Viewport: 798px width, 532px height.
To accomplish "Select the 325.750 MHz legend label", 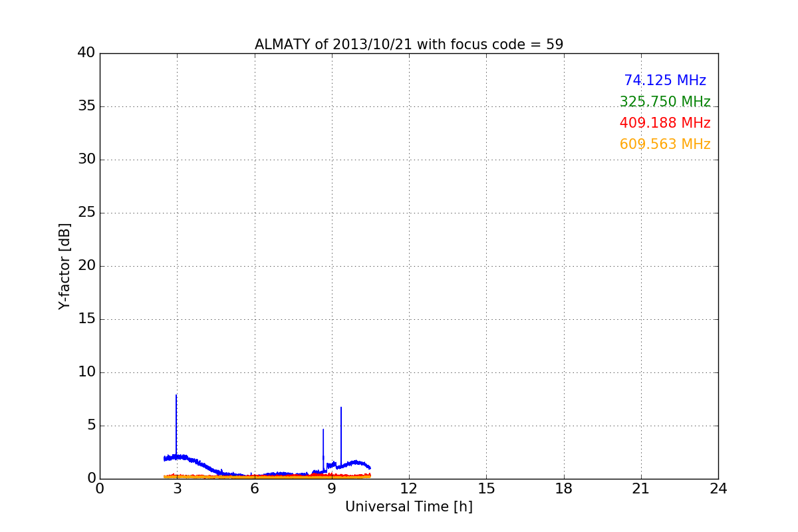I will click(x=665, y=102).
